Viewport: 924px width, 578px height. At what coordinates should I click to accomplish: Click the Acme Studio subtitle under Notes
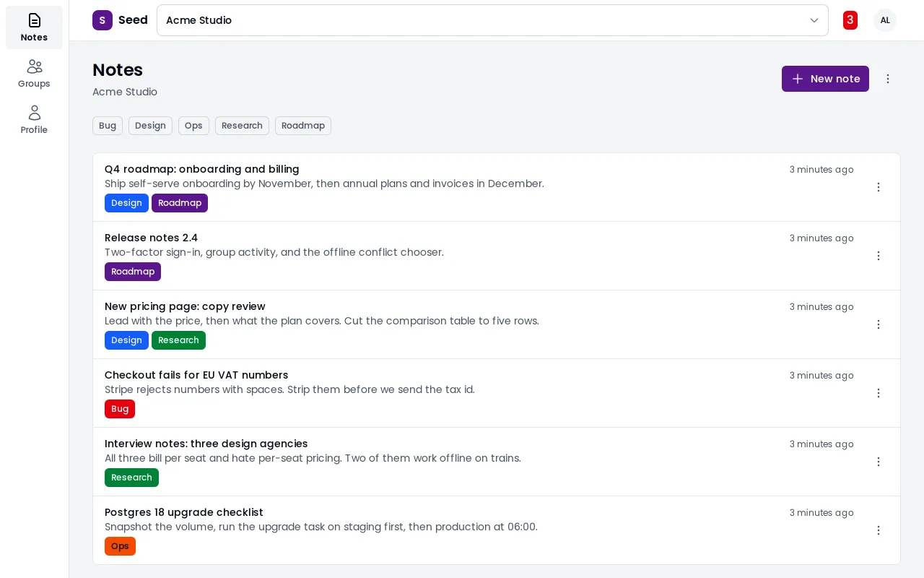coord(125,92)
